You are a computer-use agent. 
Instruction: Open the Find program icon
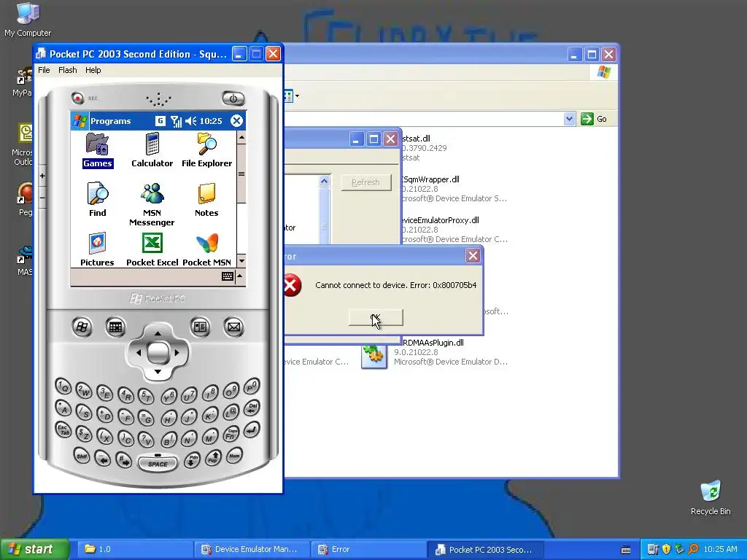[97, 200]
